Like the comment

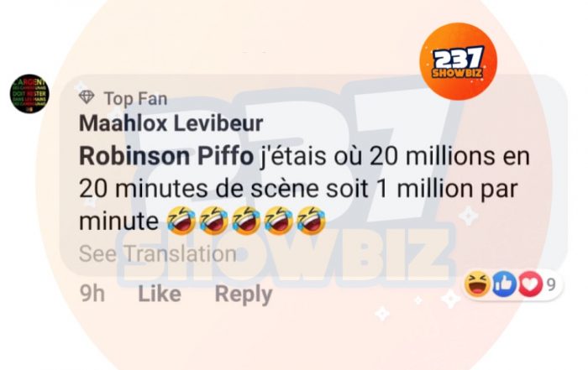click(x=160, y=294)
